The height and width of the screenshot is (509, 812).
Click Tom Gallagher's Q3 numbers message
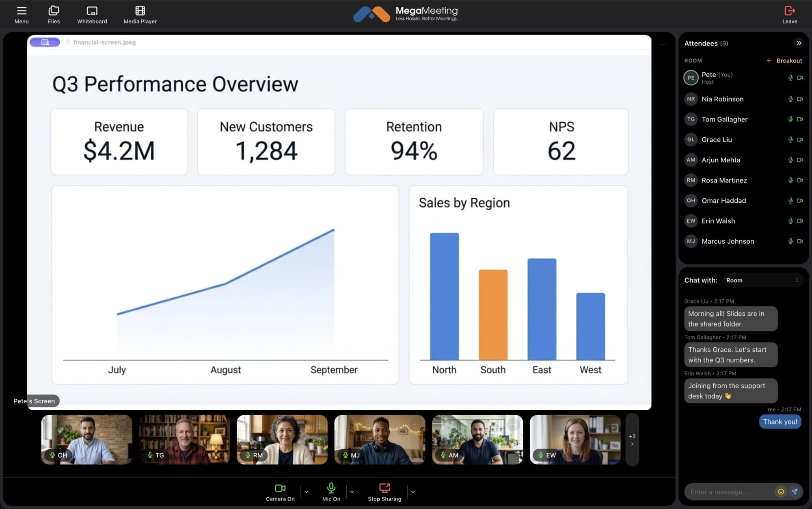coord(731,355)
